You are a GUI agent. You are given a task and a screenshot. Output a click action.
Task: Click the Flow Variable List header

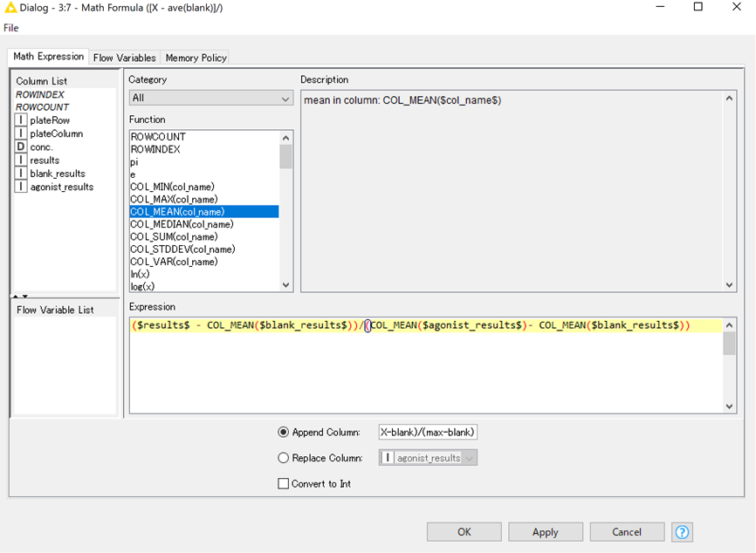click(x=55, y=310)
